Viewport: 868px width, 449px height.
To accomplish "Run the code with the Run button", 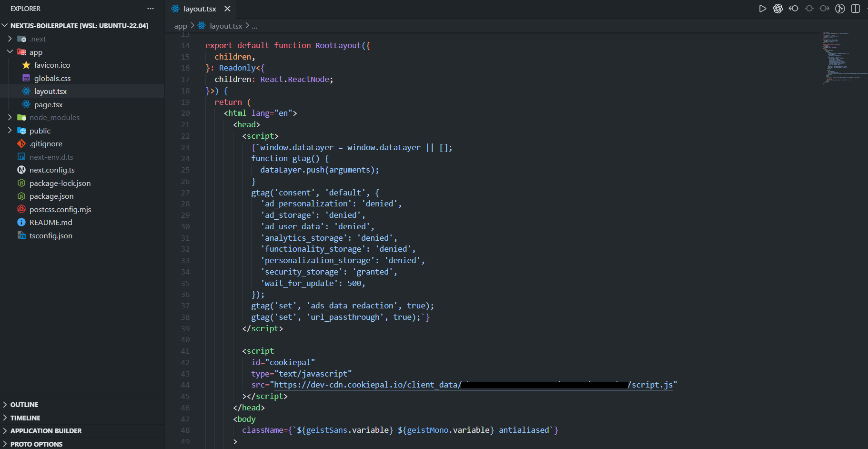I will [763, 8].
